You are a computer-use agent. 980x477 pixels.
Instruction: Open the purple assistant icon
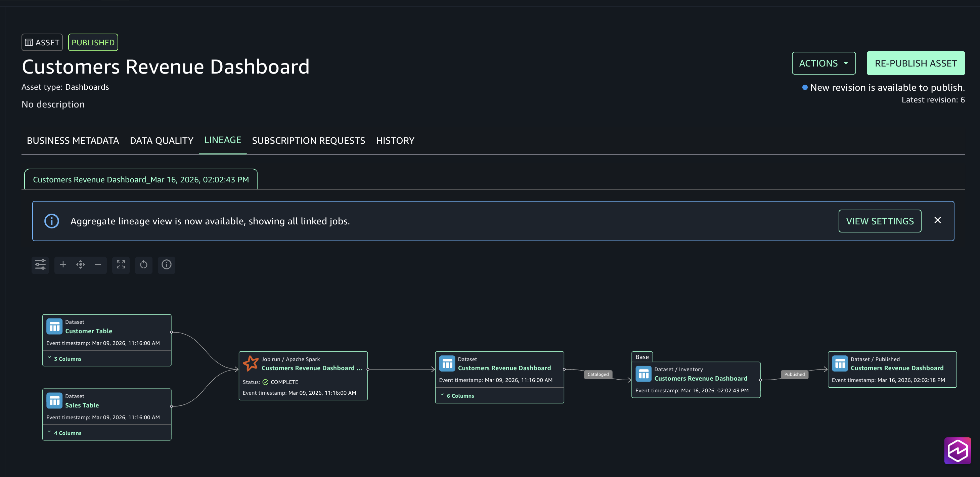coord(957,450)
